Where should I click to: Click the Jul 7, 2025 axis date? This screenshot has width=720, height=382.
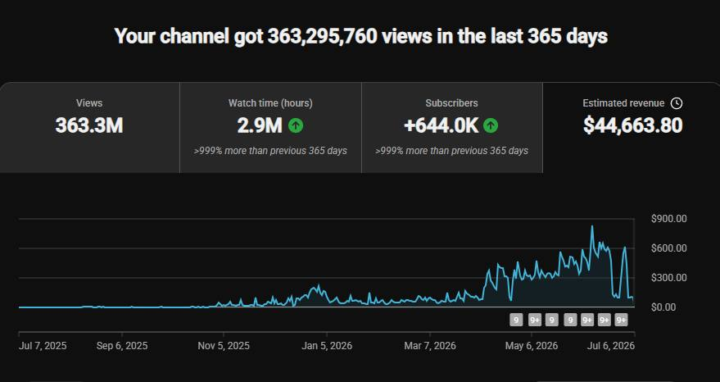[x=43, y=346]
